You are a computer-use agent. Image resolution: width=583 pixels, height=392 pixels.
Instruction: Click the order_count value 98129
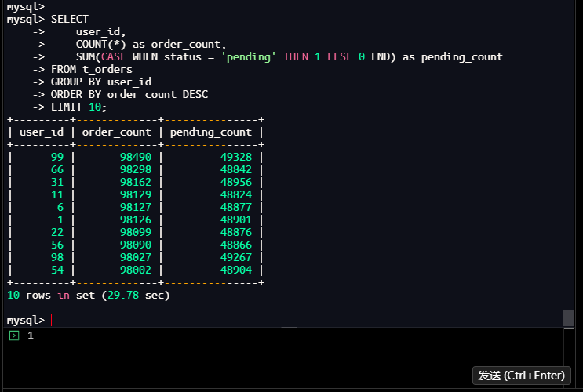point(136,194)
